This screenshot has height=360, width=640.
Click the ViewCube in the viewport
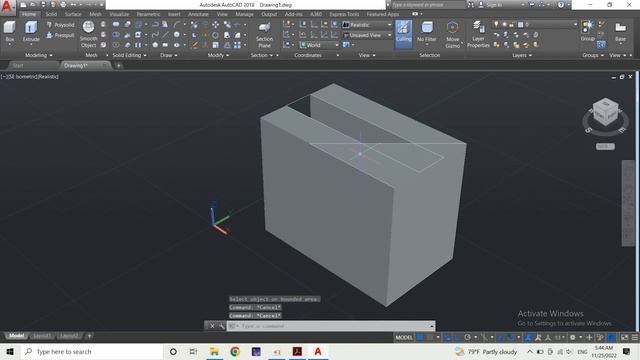(x=605, y=112)
